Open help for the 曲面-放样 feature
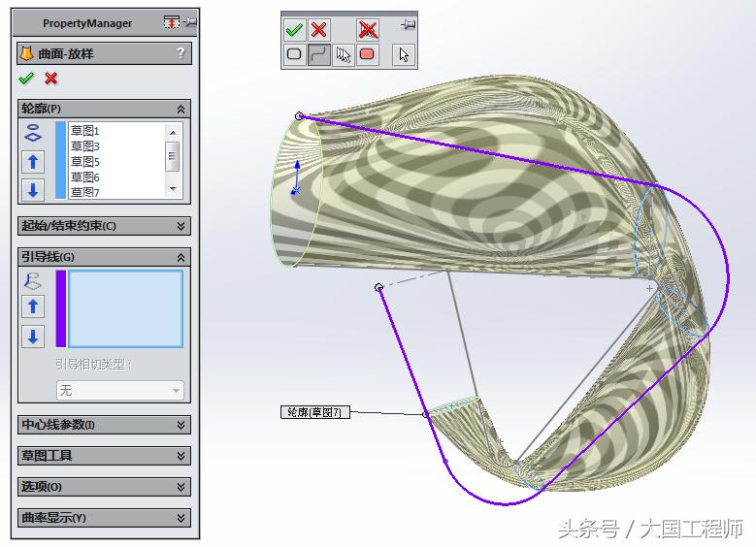756x547 pixels. tap(181, 52)
